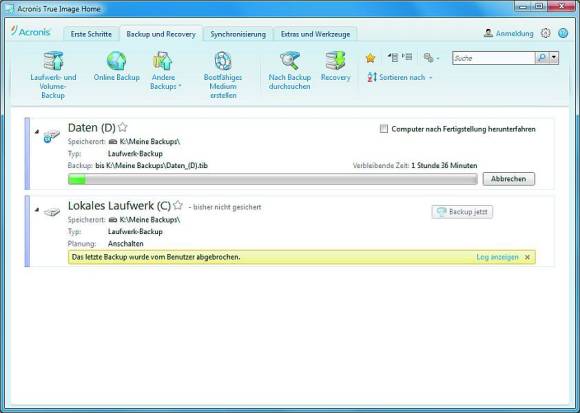This screenshot has height=413, width=580.
Task: Click remaining time 1 Stunde 36 Minuten
Action: tap(444, 166)
